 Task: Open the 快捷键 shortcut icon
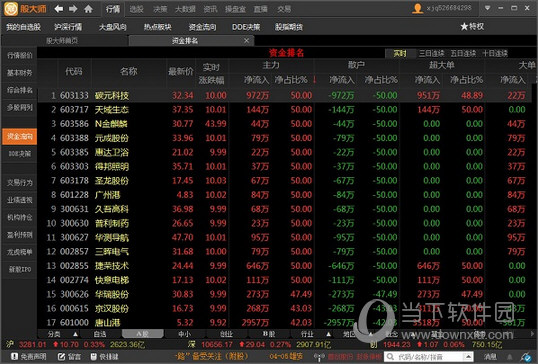tap(94, 356)
